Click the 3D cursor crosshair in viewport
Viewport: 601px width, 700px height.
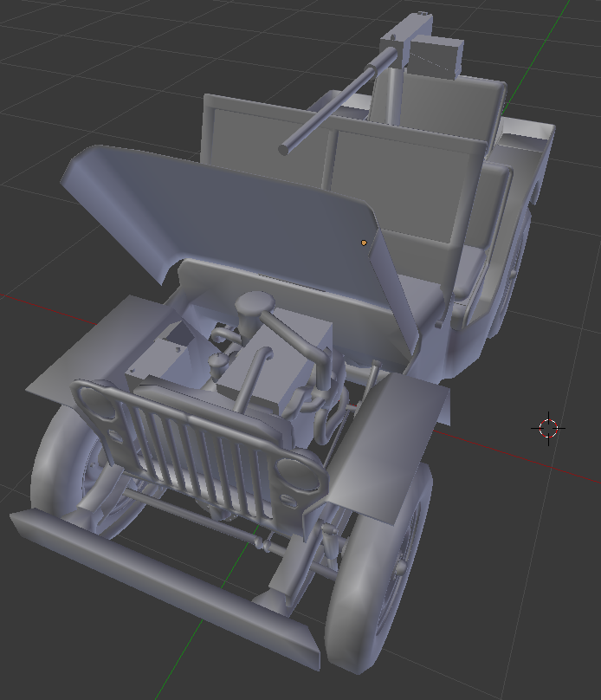pos(548,428)
